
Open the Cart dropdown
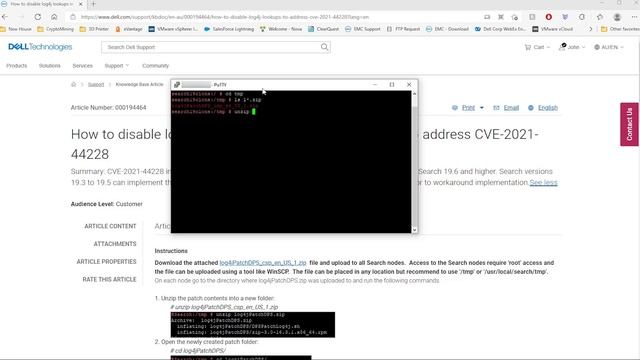click(537, 47)
